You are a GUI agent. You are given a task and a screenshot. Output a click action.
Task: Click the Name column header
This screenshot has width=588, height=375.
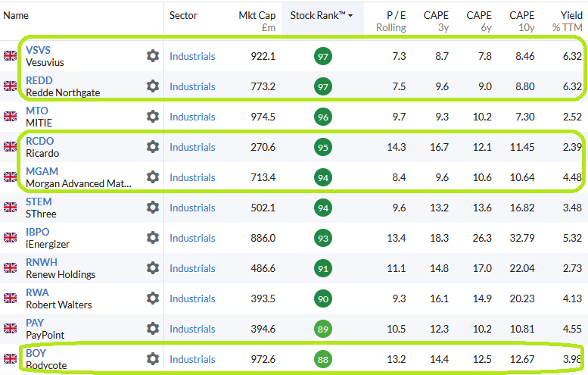click(16, 15)
